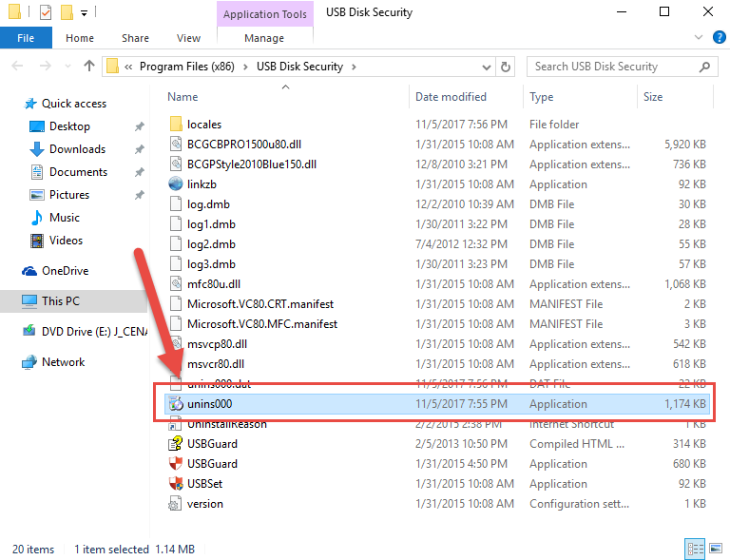Go up one folder level
The height and width of the screenshot is (560, 730).
(x=89, y=67)
